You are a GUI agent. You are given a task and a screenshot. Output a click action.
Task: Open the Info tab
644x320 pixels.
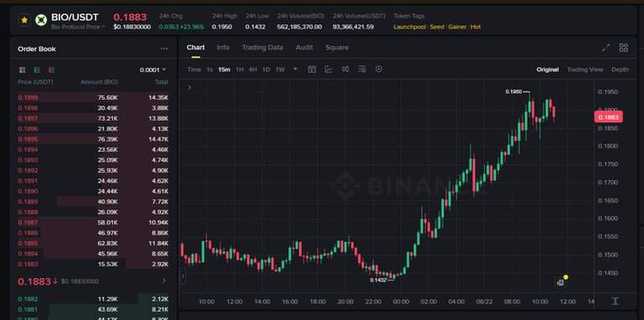(223, 48)
